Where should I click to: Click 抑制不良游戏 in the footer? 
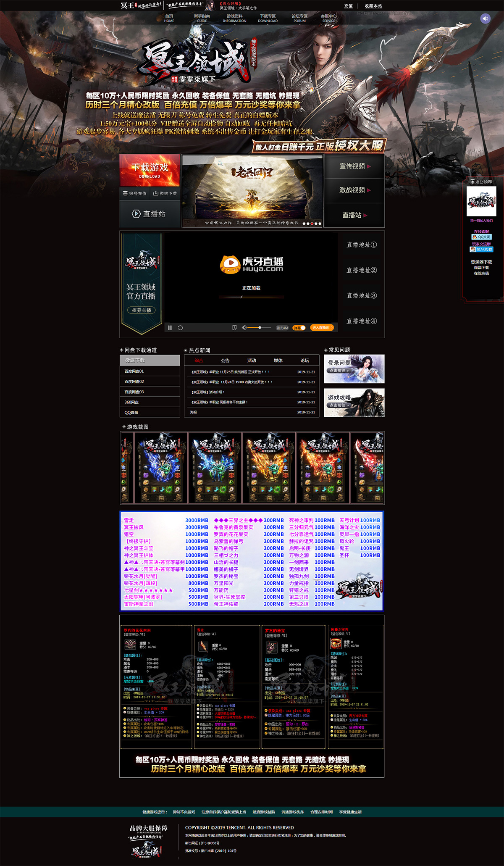(184, 812)
